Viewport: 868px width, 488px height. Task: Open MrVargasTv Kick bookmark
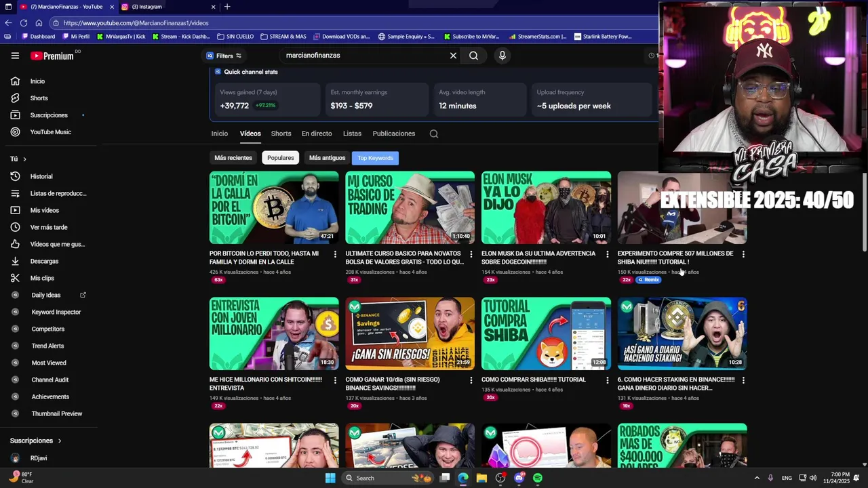tap(121, 37)
